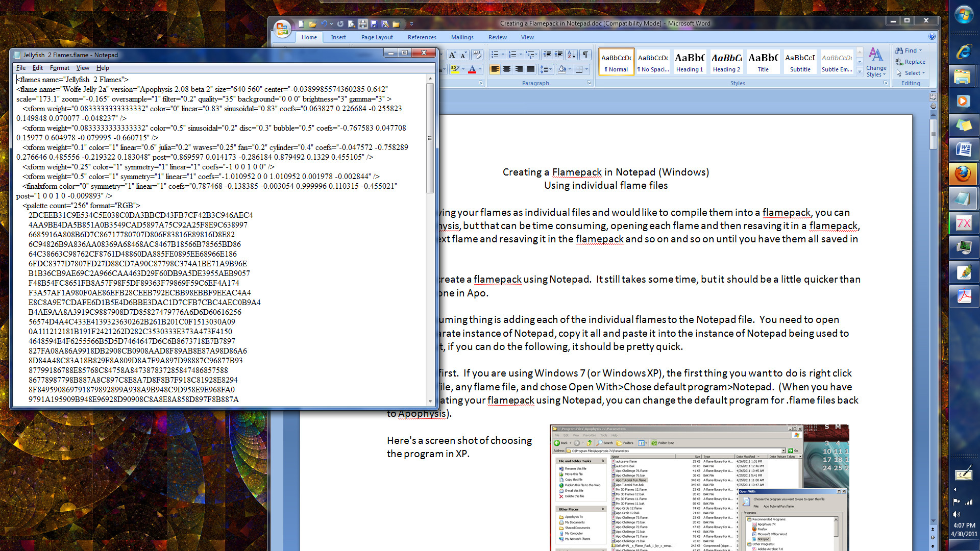
Task: Toggle Show/Hide paragraph marks
Action: [x=585, y=55]
